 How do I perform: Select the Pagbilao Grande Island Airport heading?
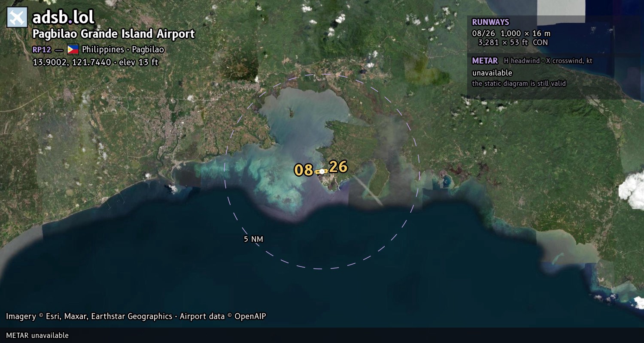click(114, 34)
